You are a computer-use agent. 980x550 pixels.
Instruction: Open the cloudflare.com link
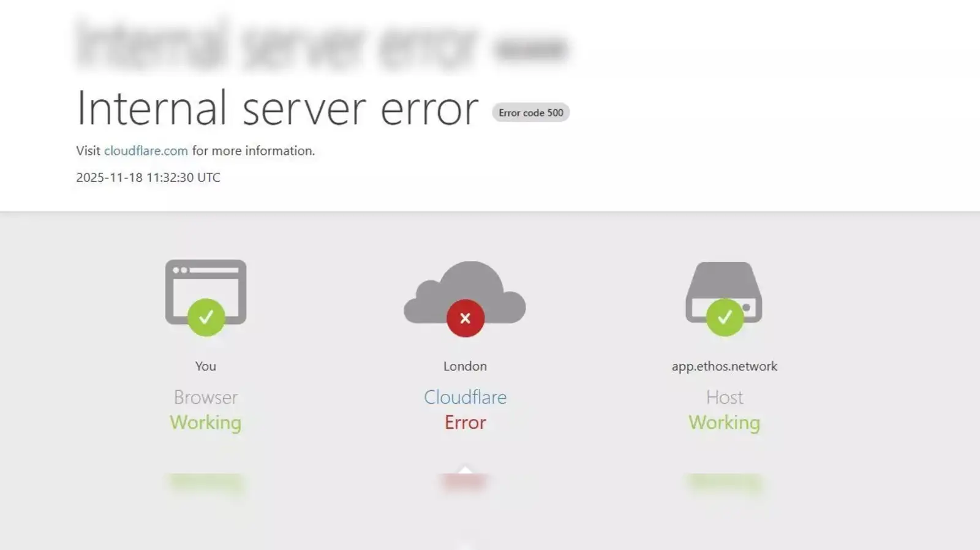coord(146,151)
